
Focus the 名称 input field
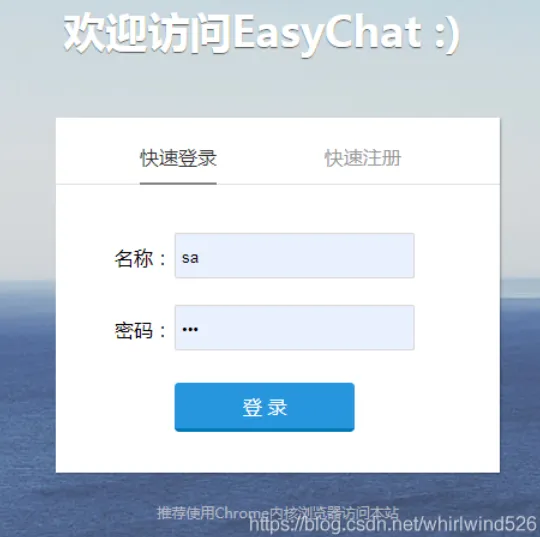coord(294,255)
